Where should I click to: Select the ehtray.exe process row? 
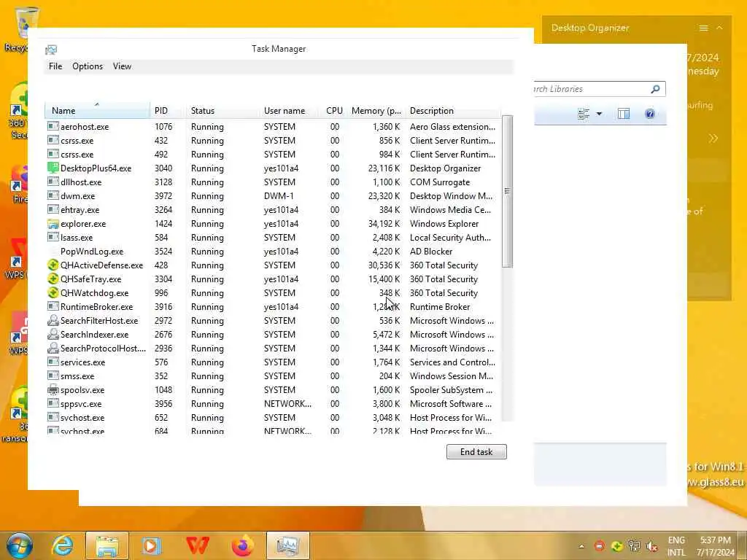(x=273, y=210)
